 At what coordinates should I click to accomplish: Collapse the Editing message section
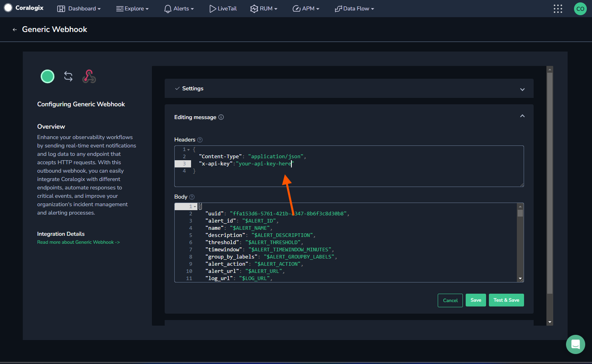tap(522, 116)
